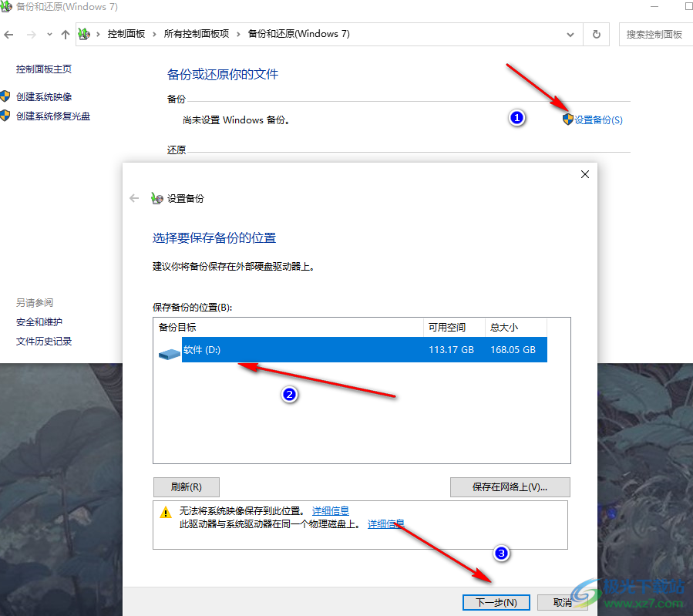
Task: Click the address bar control panel icon
Action: coord(84,34)
